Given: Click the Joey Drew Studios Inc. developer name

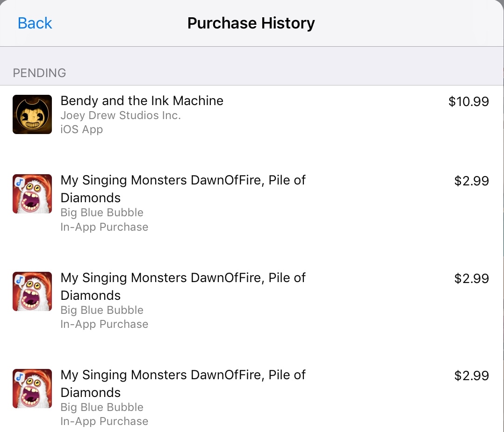Looking at the screenshot, I should pos(121,115).
